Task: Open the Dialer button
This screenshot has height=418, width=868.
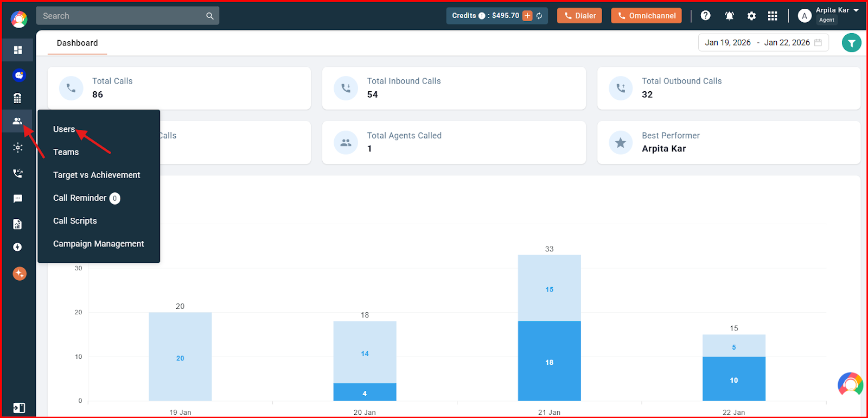Action: pyautogui.click(x=580, y=16)
